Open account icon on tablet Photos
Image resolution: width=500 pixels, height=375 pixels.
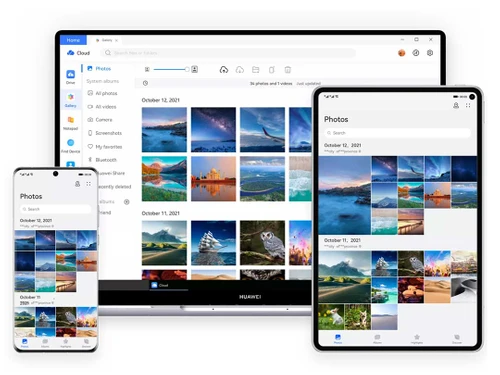pos(456,105)
